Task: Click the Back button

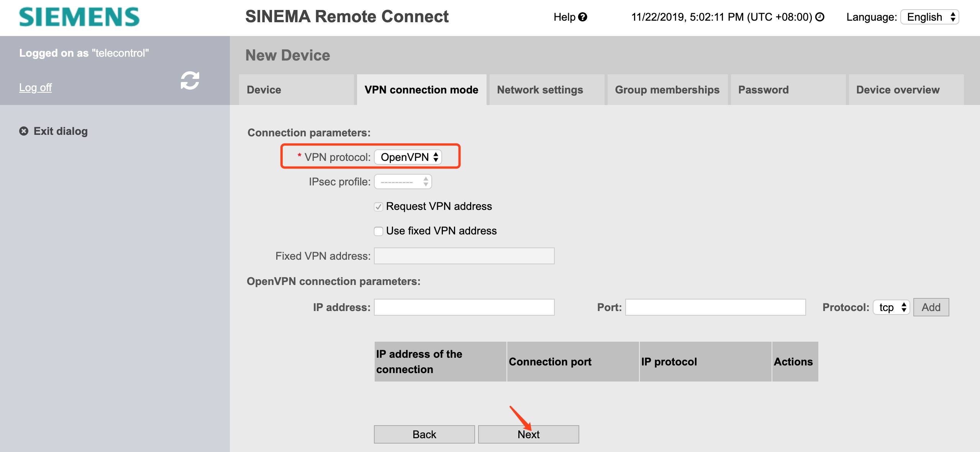Action: click(x=424, y=434)
